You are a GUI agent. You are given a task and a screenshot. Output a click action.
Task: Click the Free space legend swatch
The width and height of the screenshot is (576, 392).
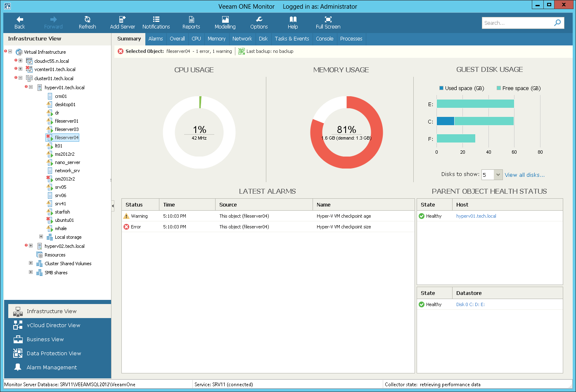tap(499, 88)
